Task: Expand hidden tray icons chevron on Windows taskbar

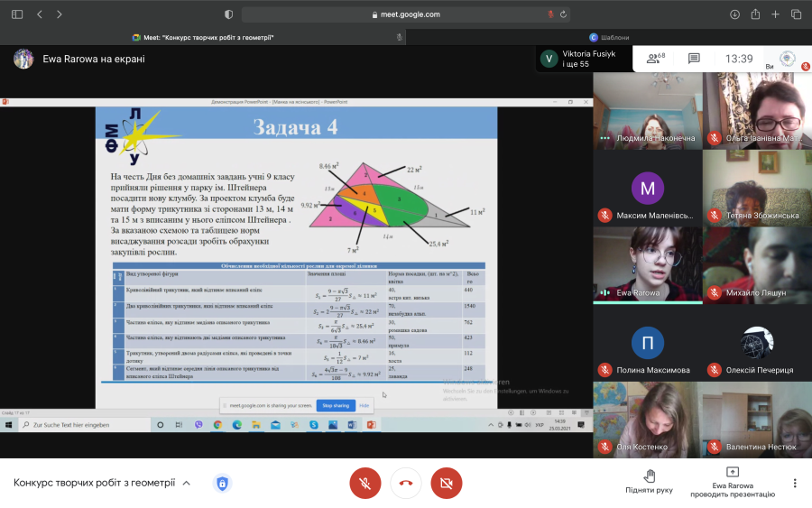Action: point(491,425)
